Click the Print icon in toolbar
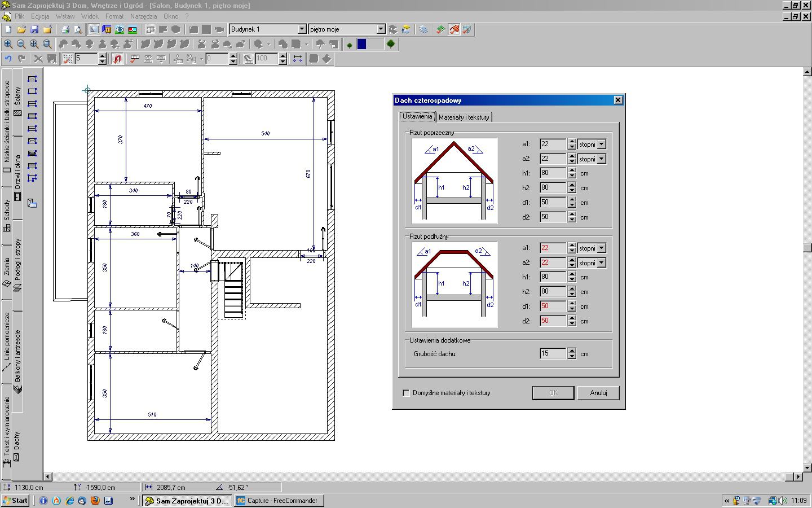 (x=65, y=29)
